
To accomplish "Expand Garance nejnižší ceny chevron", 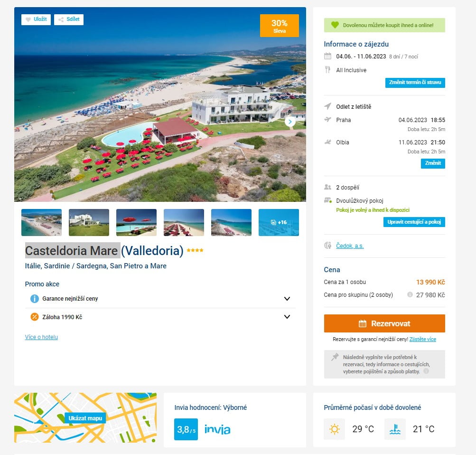I will pos(287,299).
